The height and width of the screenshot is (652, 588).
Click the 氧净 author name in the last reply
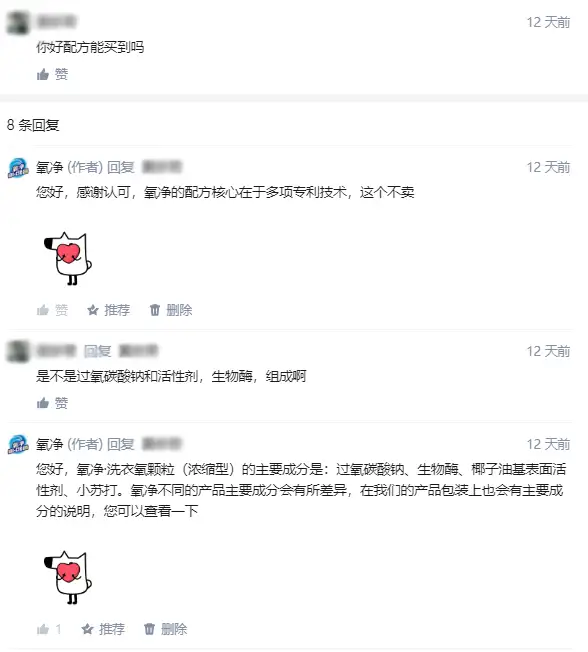tap(49, 444)
